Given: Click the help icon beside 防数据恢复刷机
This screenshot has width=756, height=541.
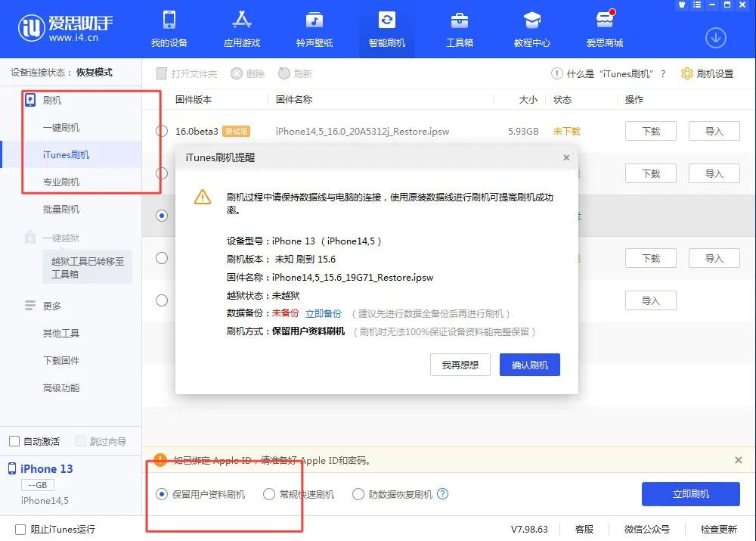Looking at the screenshot, I should (444, 494).
